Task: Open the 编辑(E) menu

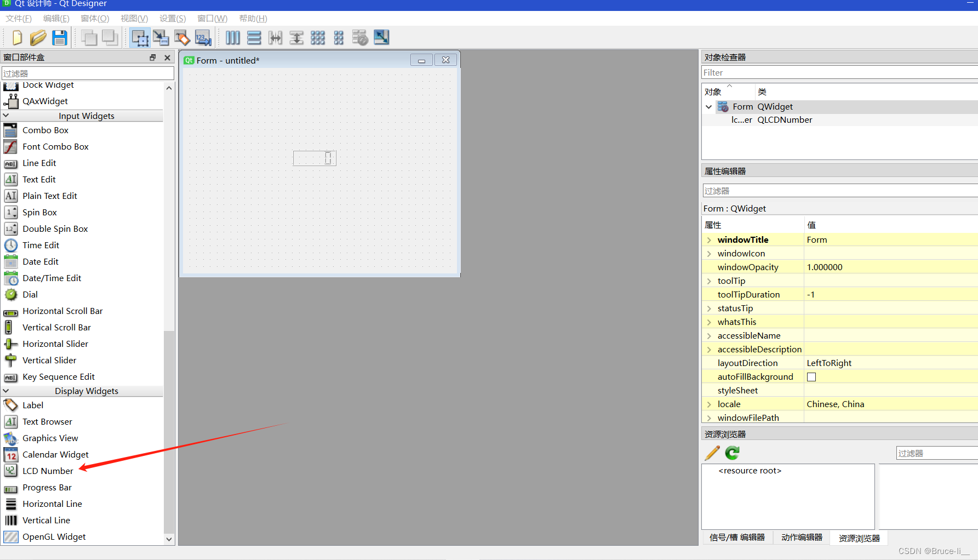Action: 56,19
